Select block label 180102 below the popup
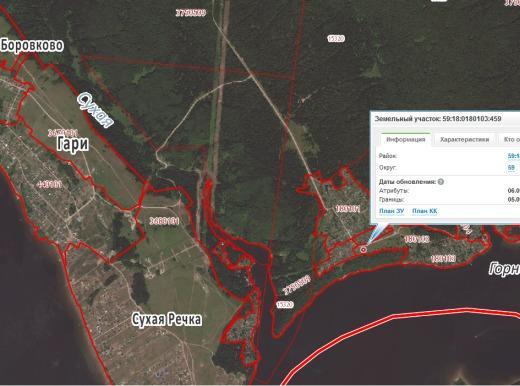Screen dimensions: 520x386 click(x=417, y=239)
